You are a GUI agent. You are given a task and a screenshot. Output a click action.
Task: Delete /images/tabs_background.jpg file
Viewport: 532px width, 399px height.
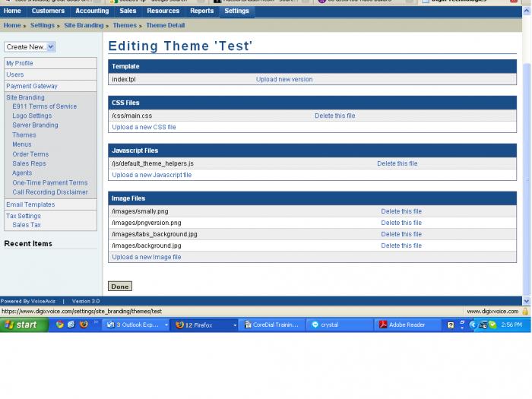(x=401, y=234)
